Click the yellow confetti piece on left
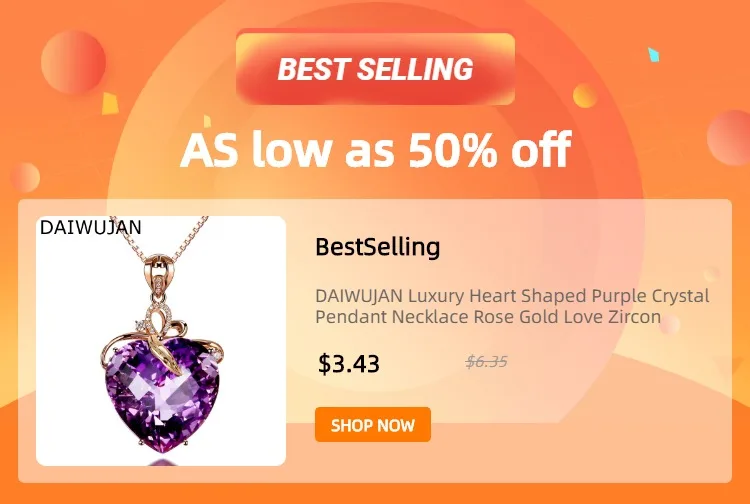 click(x=110, y=104)
